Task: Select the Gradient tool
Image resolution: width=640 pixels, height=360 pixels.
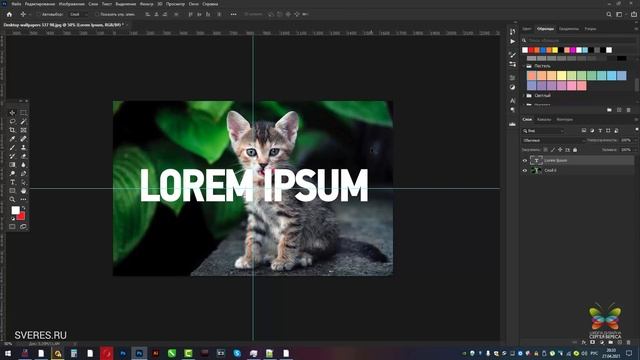Action: pyautogui.click(x=12, y=165)
